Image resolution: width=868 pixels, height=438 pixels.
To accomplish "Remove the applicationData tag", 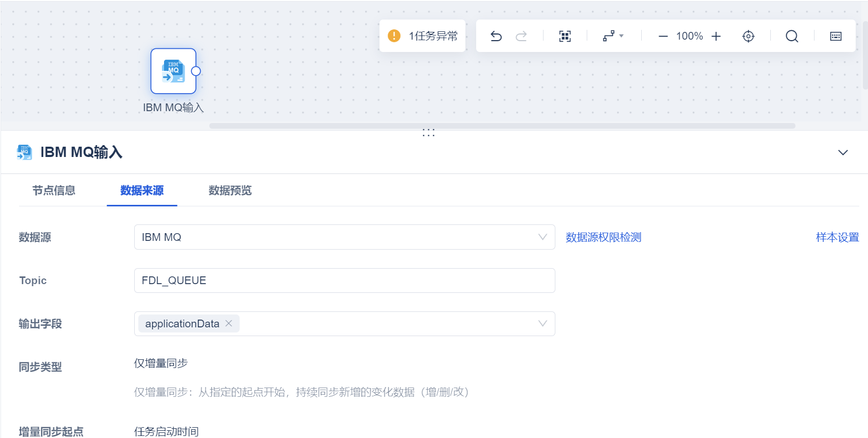I will (x=229, y=323).
